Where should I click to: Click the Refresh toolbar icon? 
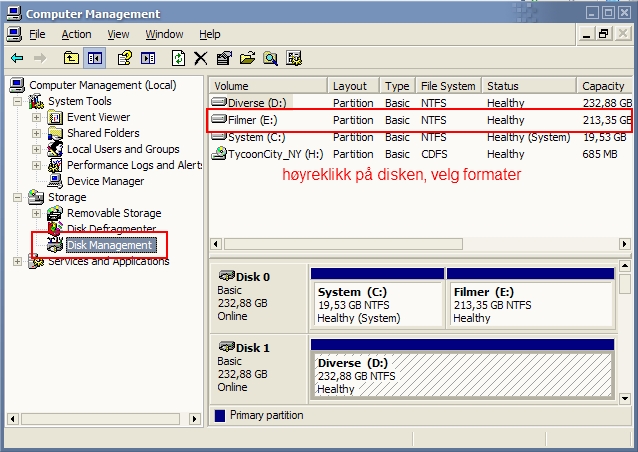[178, 58]
